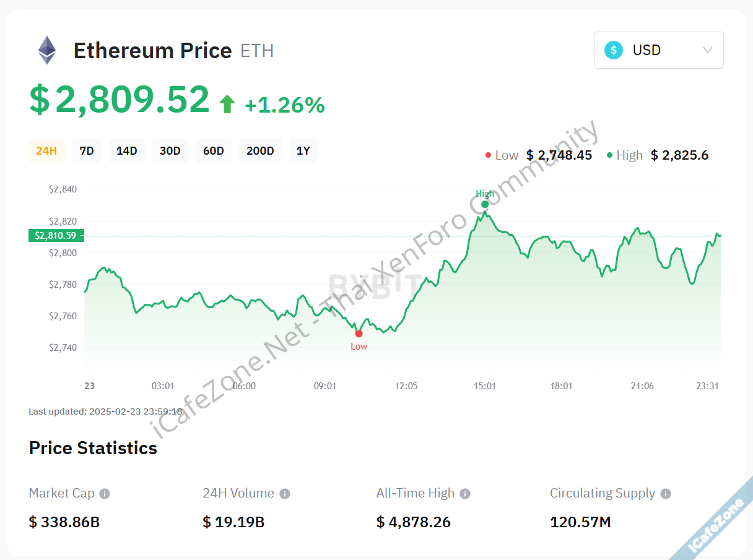Click the Ethereum logo icon
Viewport: 753px width, 560px height.
pyautogui.click(x=47, y=49)
